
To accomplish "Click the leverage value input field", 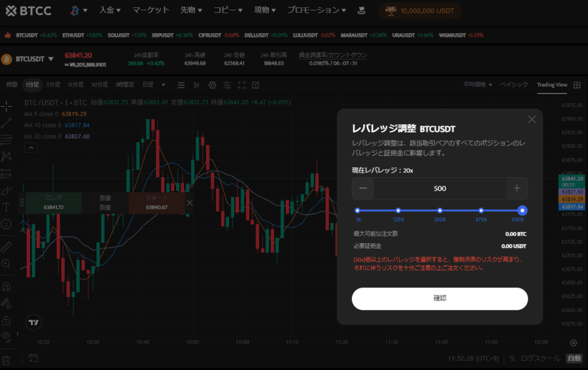I will point(440,188).
